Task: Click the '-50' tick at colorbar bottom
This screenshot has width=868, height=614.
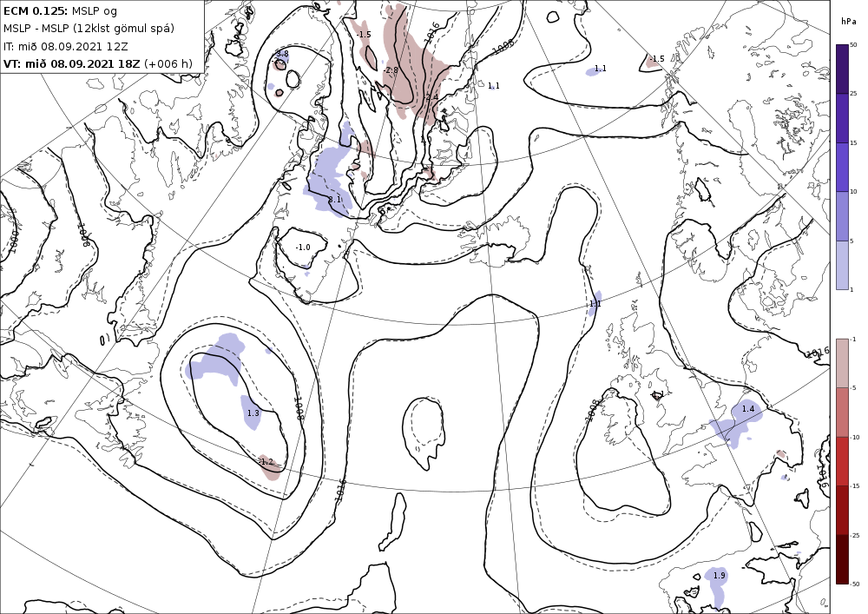Action: 855,584
